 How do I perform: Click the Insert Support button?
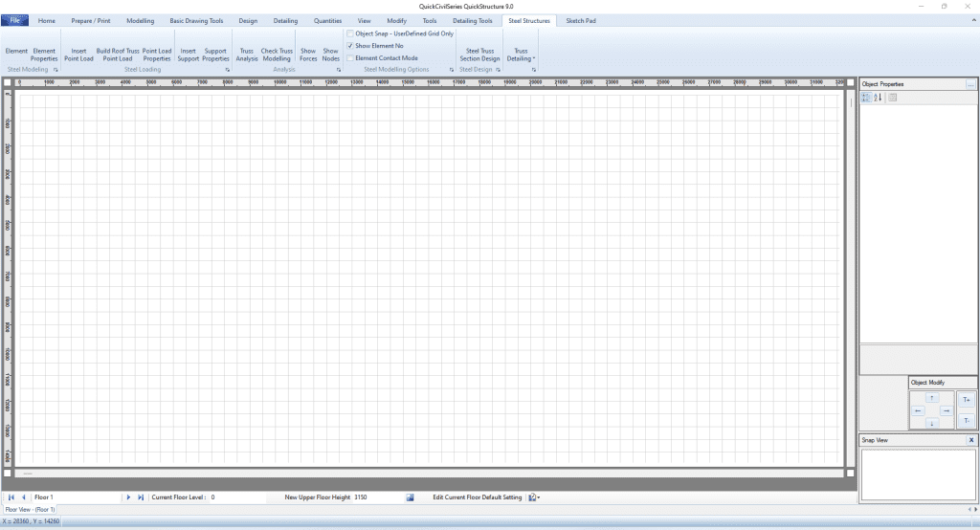[189, 55]
